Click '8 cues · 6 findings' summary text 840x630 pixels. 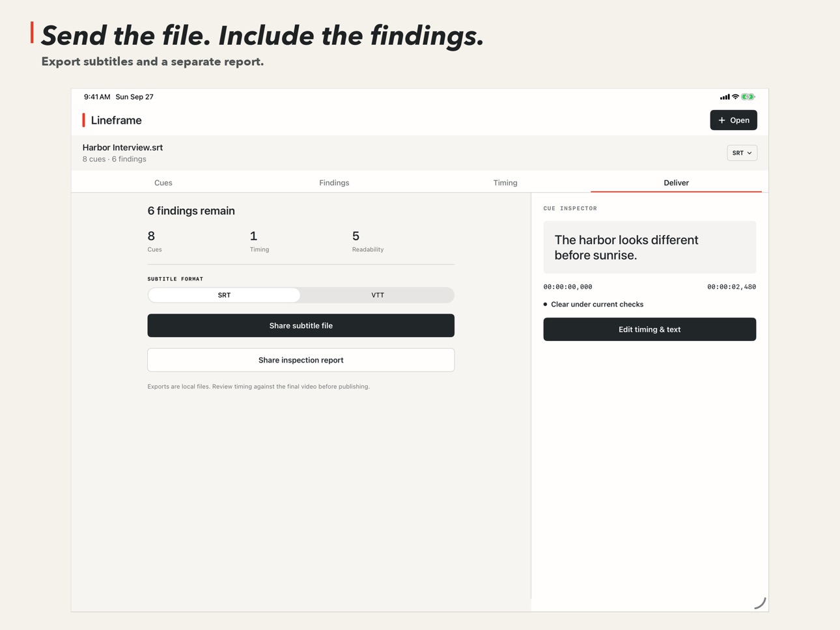(x=114, y=159)
